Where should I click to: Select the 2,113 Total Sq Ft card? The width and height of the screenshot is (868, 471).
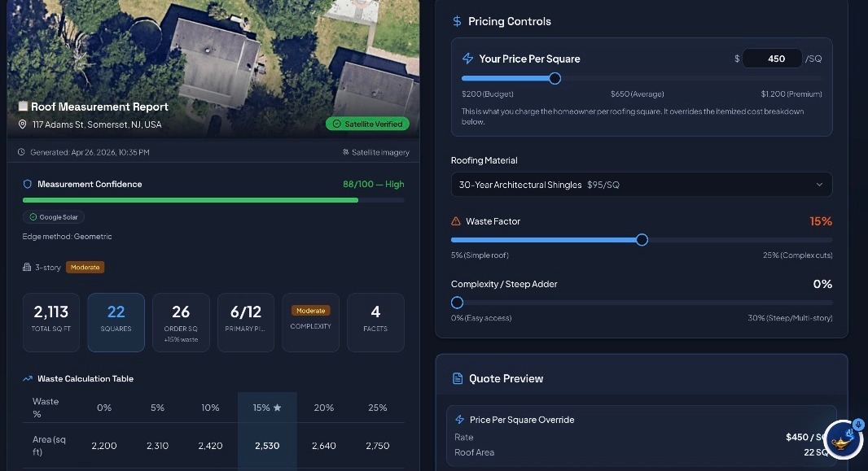pos(51,322)
